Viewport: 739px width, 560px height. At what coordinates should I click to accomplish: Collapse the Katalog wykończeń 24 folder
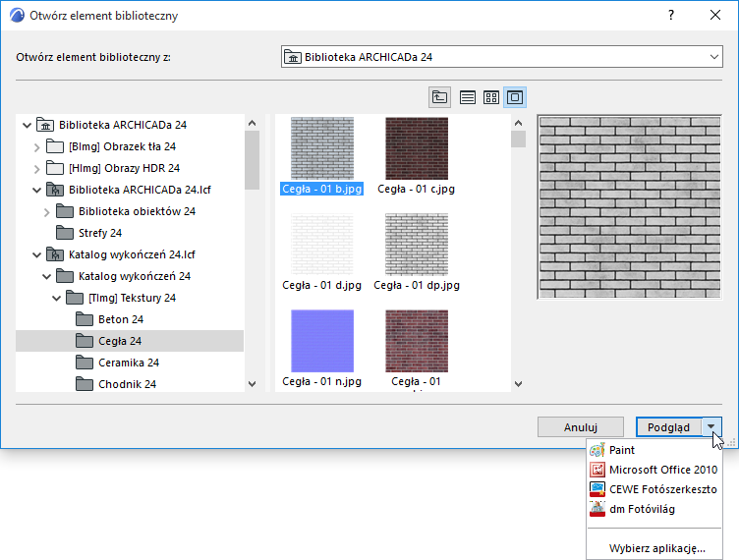click(x=46, y=277)
